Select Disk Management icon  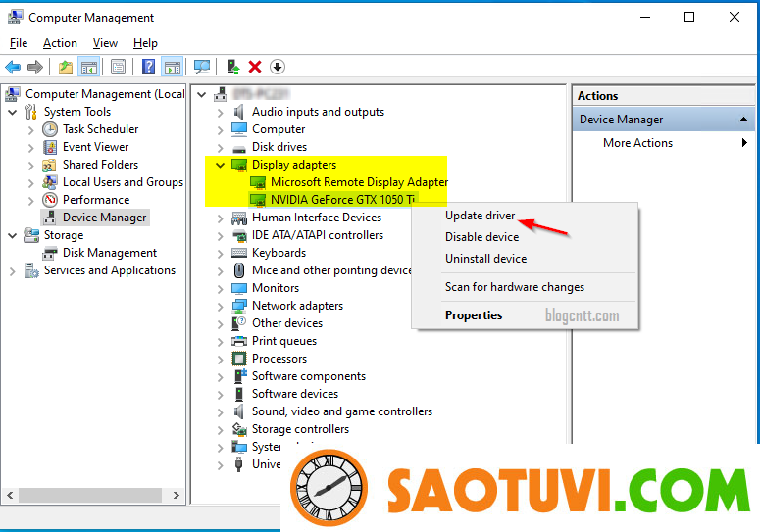pos(50,253)
